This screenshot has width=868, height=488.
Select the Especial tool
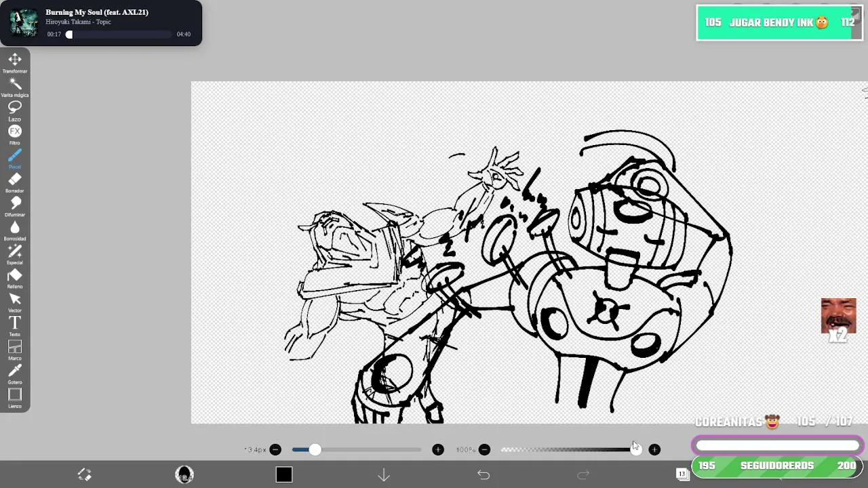point(14,254)
